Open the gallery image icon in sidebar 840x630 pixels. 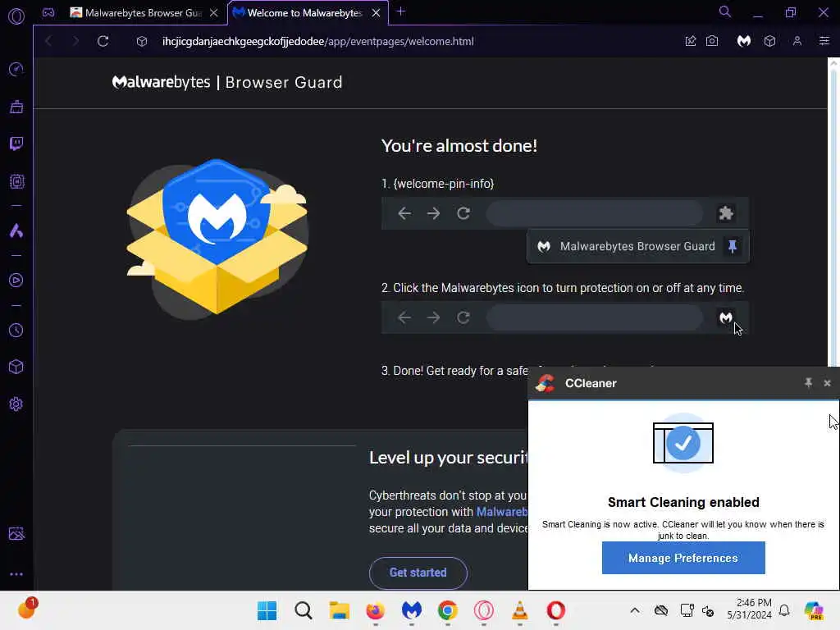[x=16, y=533]
